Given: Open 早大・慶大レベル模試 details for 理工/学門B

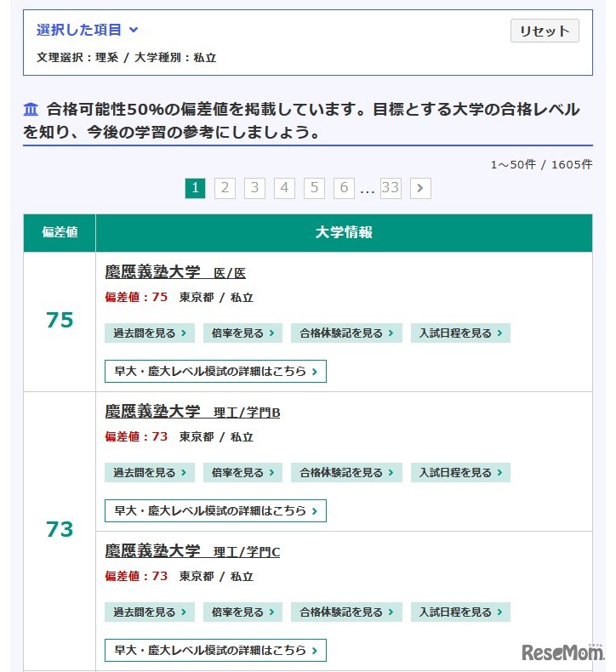Looking at the screenshot, I should 215,511.
